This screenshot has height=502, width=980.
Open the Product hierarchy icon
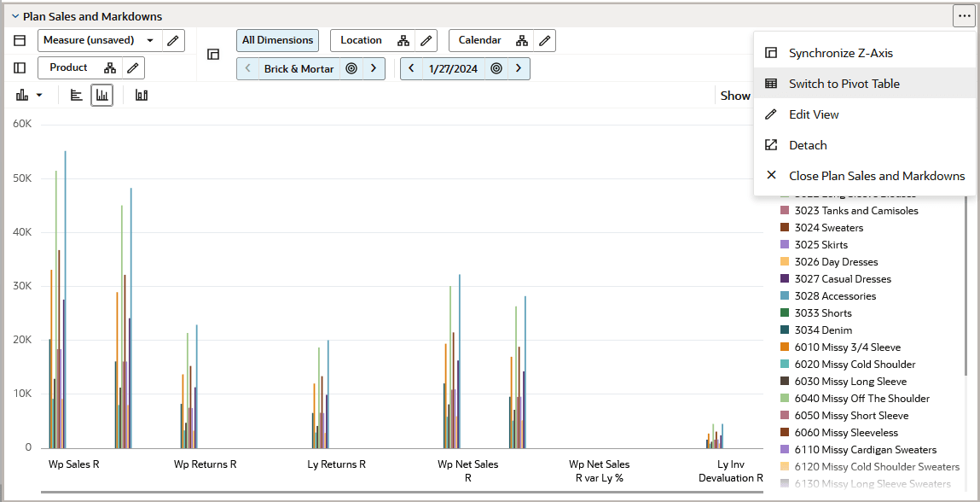click(110, 67)
